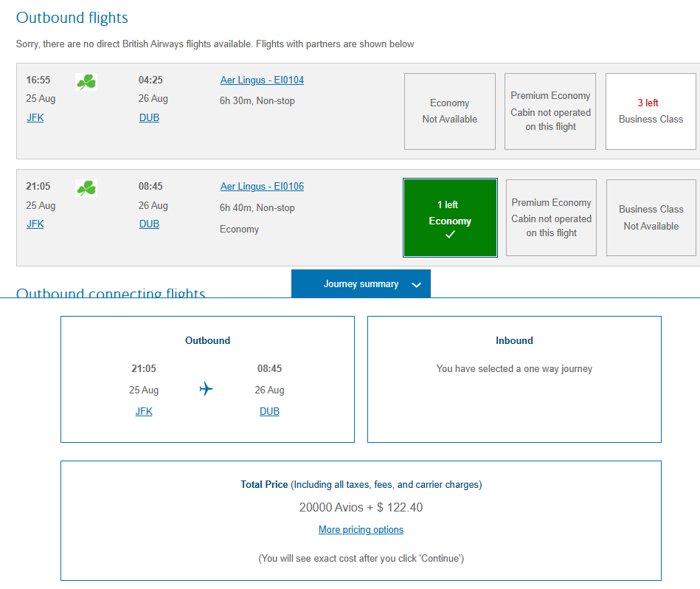Click Premium Economy box on EI0106 row
This screenshot has width=700, height=589.
[x=551, y=218]
